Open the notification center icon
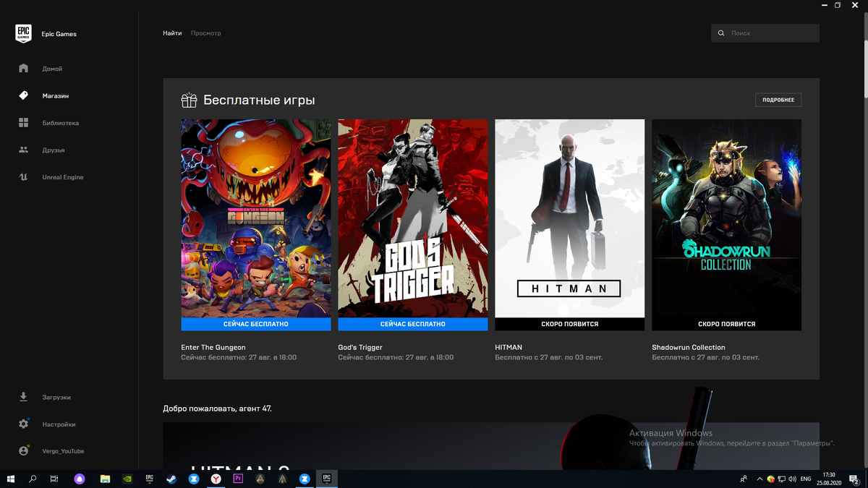Image resolution: width=868 pixels, height=488 pixels. pos(854,479)
